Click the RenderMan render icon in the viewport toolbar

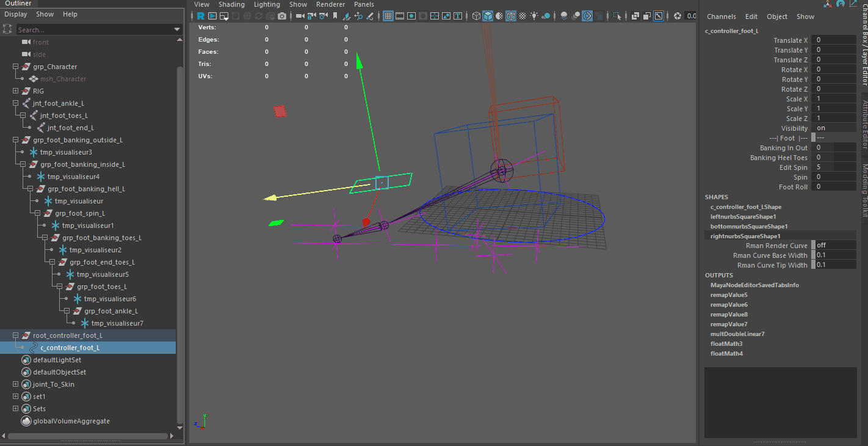201,16
